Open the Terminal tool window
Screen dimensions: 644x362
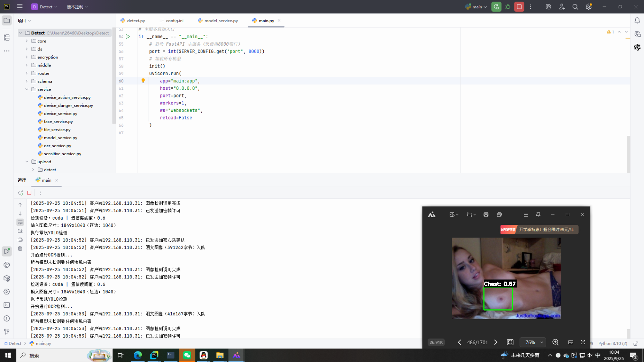coord(7,305)
